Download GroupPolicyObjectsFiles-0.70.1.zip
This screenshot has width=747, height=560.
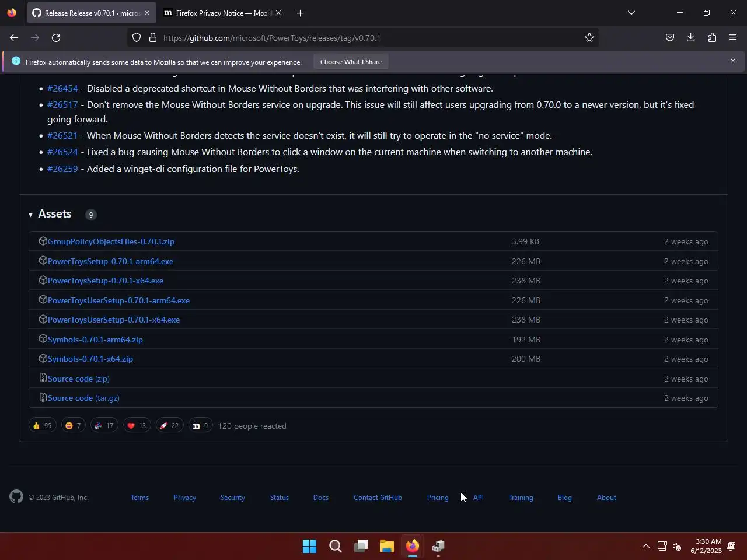point(111,242)
